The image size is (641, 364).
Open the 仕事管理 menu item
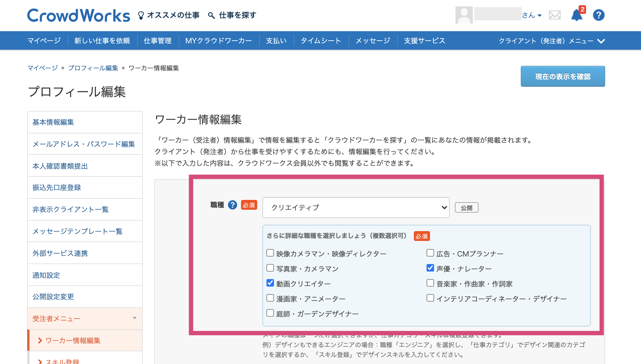pos(158,41)
